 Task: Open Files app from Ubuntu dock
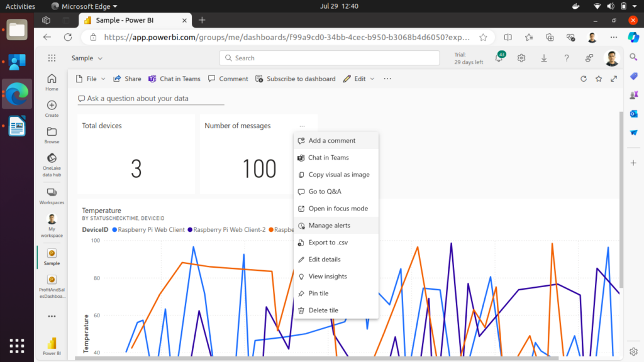[17, 30]
